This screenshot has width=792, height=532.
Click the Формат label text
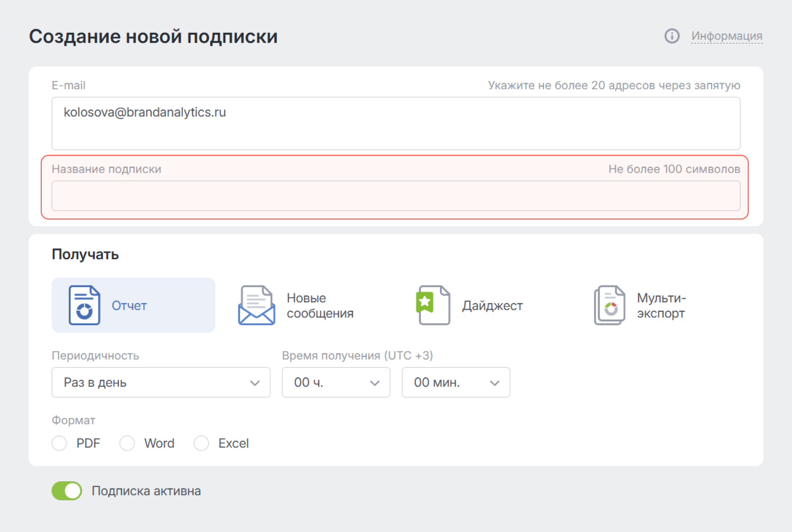[x=73, y=420]
